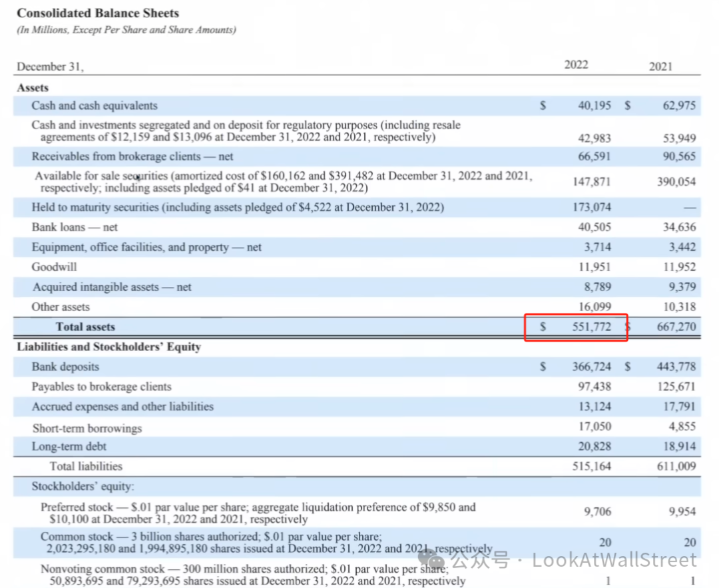Select the 'Total liabilities' label
The width and height of the screenshot is (719, 588).
coord(86,466)
